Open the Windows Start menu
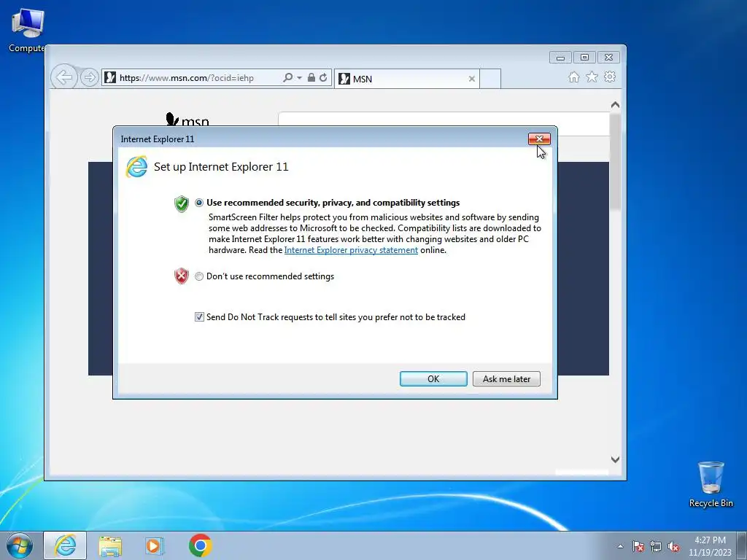Image resolution: width=747 pixels, height=560 pixels. (x=20, y=545)
